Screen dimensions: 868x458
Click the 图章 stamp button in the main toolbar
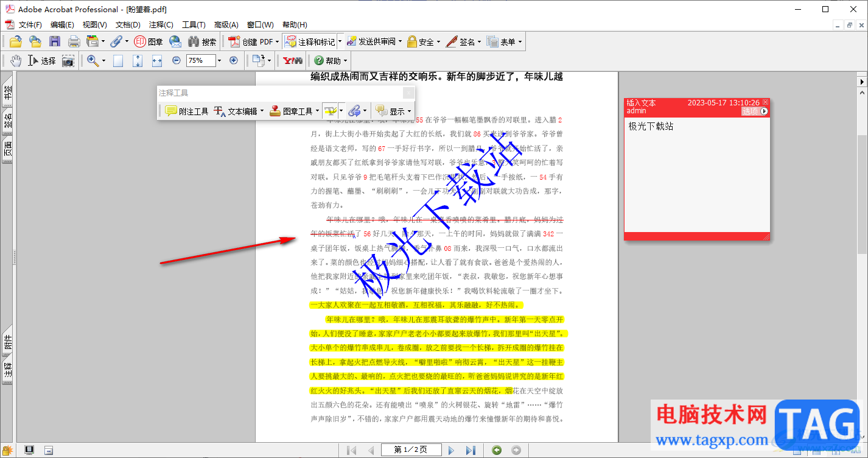tap(149, 41)
